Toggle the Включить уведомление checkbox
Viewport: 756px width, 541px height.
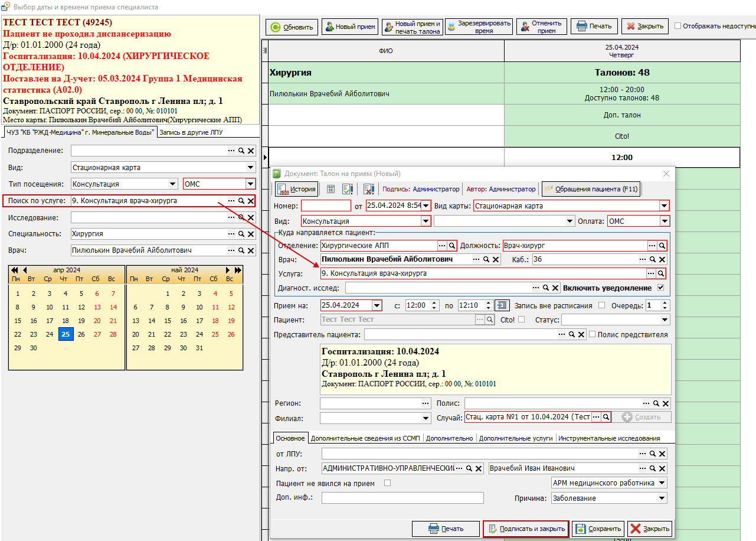(x=660, y=288)
